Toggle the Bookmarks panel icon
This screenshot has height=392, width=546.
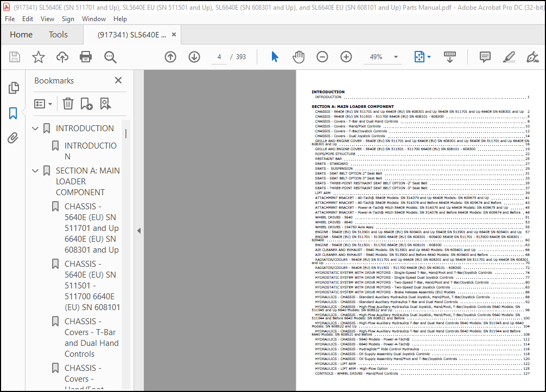[x=13, y=113]
